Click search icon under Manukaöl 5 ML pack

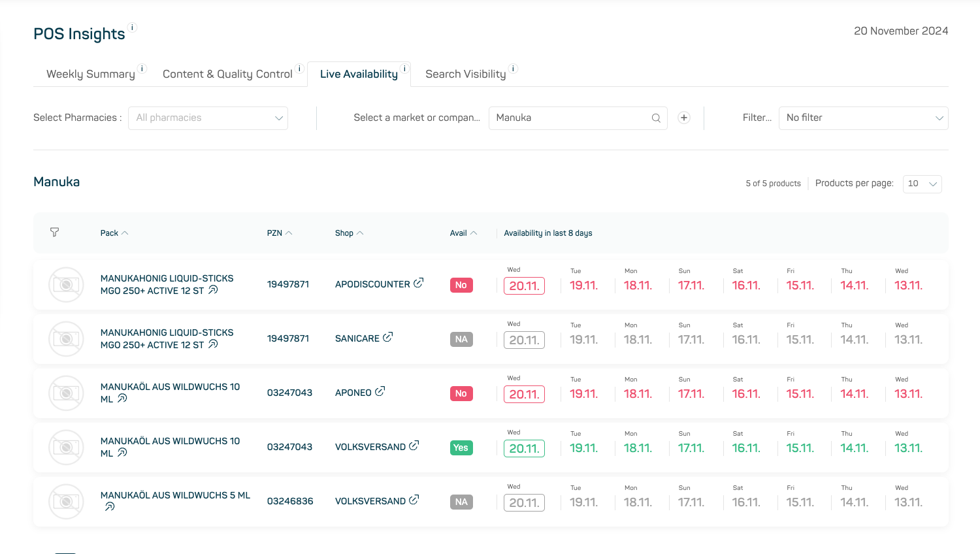pos(110,506)
